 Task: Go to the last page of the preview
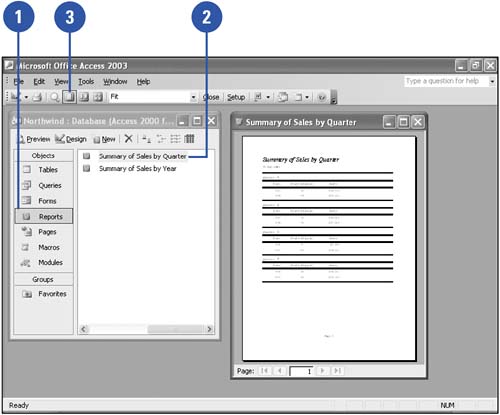pos(338,371)
